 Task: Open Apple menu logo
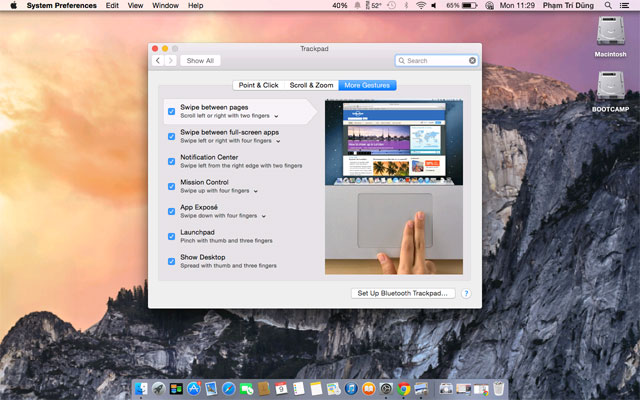click(x=13, y=5)
